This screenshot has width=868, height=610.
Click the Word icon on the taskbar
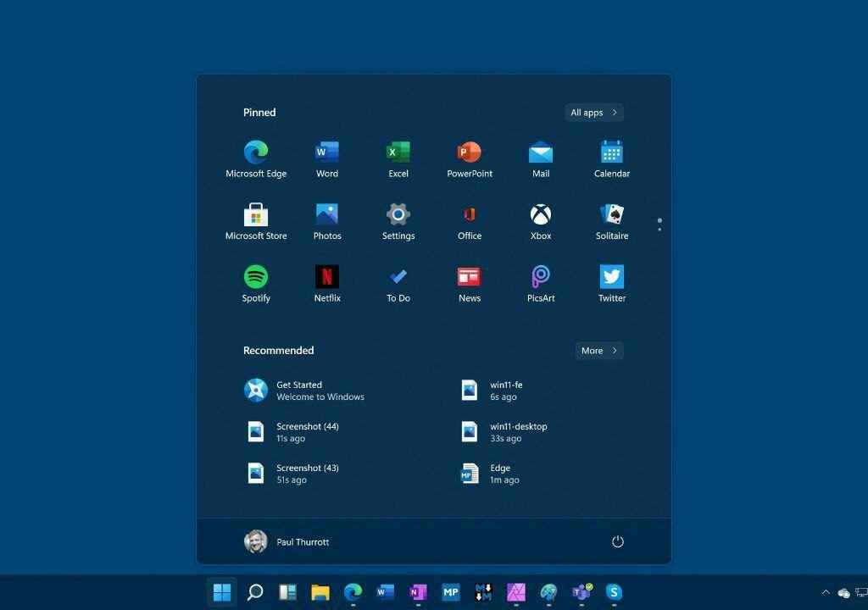click(x=386, y=592)
